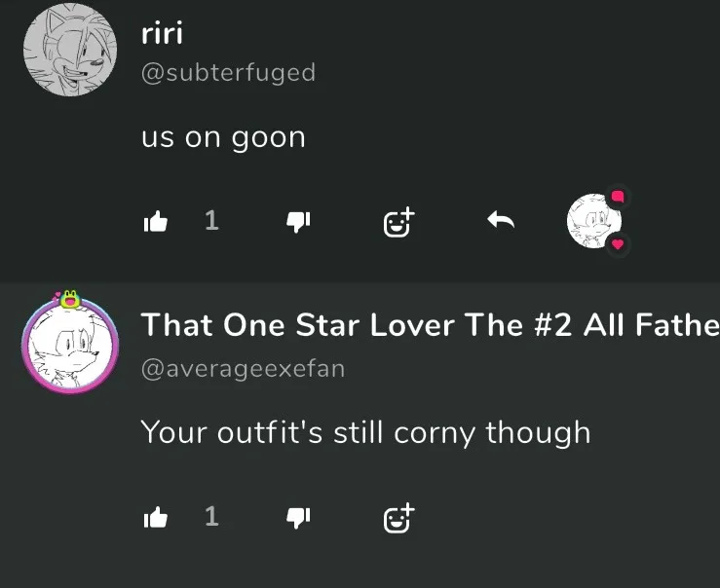The height and width of the screenshot is (588, 720).
Task: Visit the @subterfuged handle
Action: click(229, 72)
